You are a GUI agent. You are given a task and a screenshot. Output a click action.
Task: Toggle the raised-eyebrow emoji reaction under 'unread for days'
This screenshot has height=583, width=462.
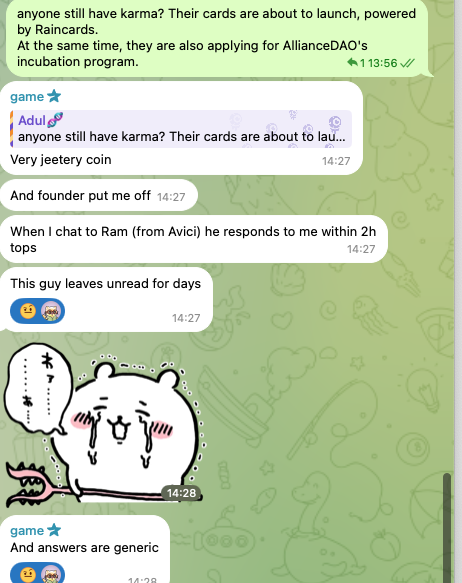(x=28, y=311)
